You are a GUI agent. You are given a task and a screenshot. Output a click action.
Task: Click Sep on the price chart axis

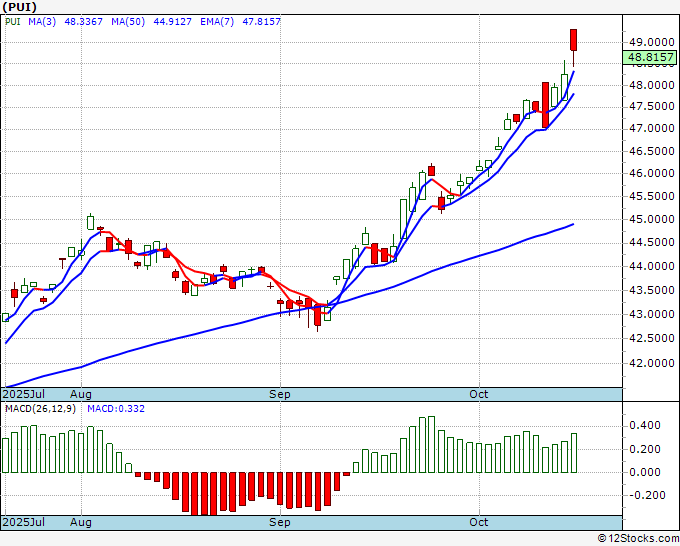tap(280, 394)
